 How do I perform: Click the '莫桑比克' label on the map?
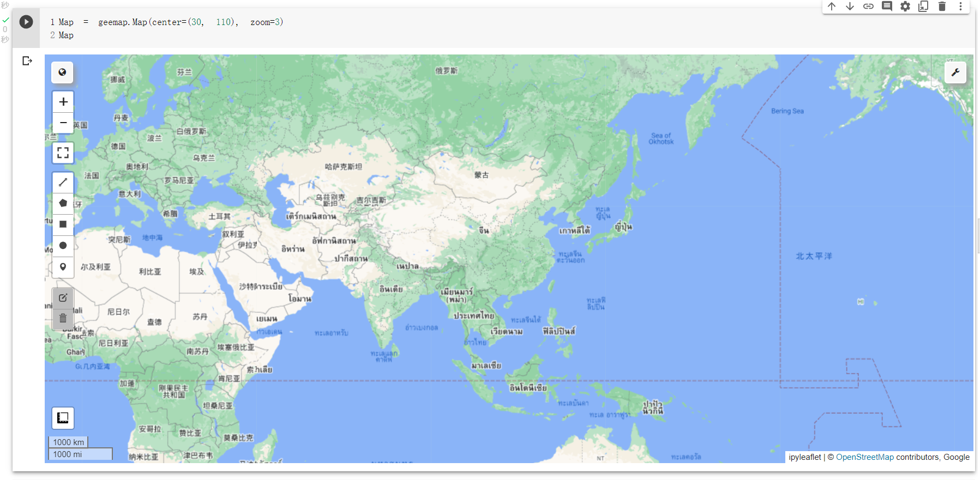tap(238, 438)
